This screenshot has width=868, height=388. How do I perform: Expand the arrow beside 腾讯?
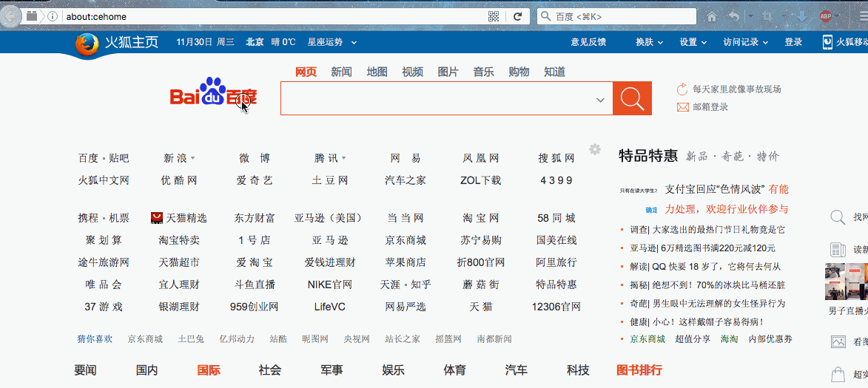pos(344,159)
